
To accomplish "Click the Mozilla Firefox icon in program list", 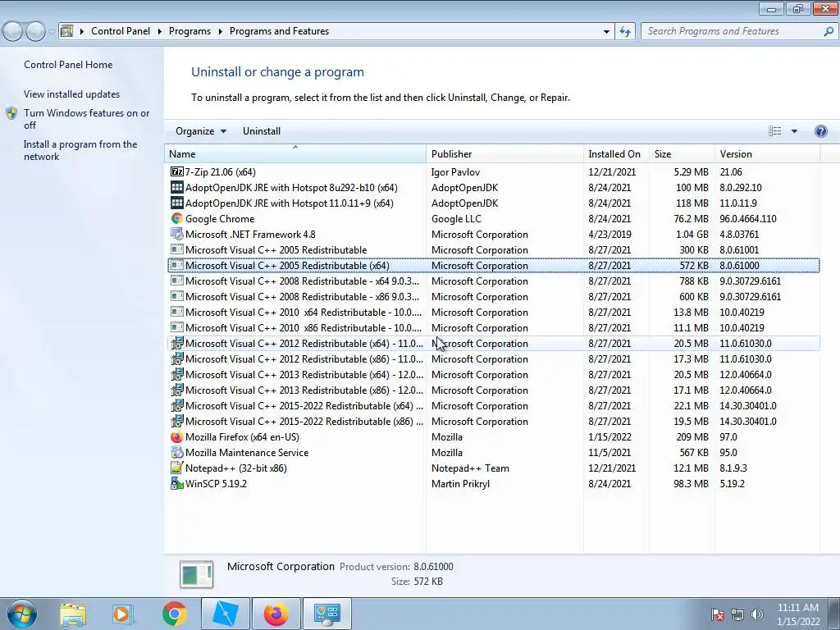I will pyautogui.click(x=177, y=436).
